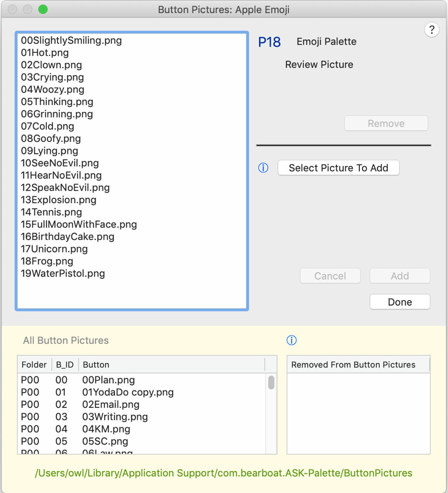Image resolution: width=448 pixels, height=493 pixels.
Task: Click the All Button Pictures table scrollbar
Action: click(271, 382)
